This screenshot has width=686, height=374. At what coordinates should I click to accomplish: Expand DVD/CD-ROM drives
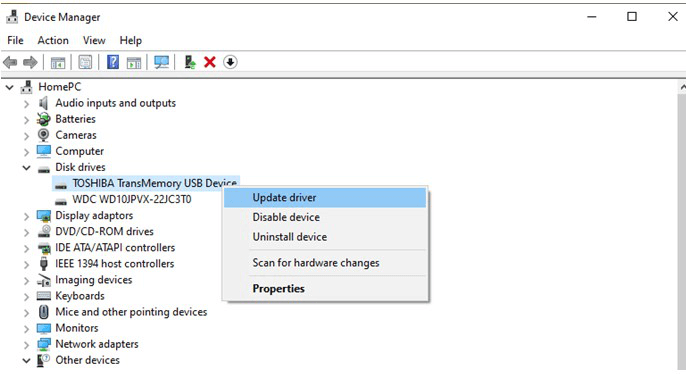tap(26, 233)
